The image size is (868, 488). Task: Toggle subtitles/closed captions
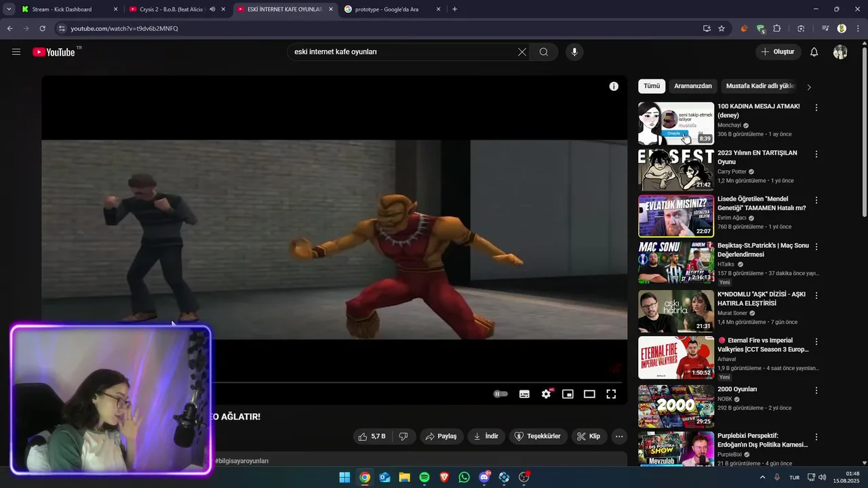click(x=524, y=394)
